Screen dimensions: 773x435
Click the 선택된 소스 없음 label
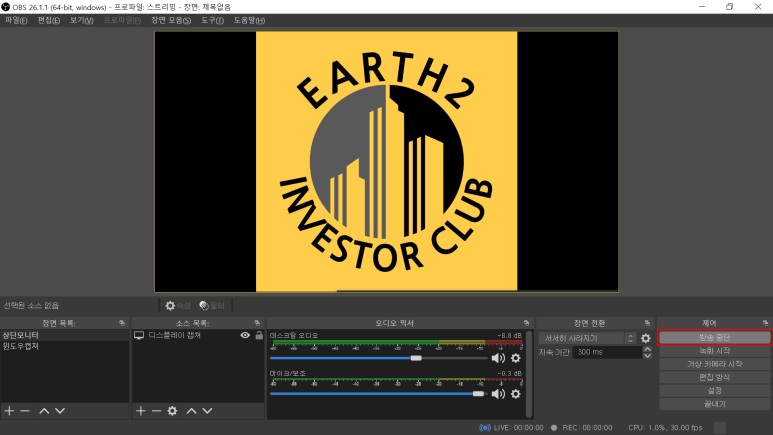coord(31,306)
